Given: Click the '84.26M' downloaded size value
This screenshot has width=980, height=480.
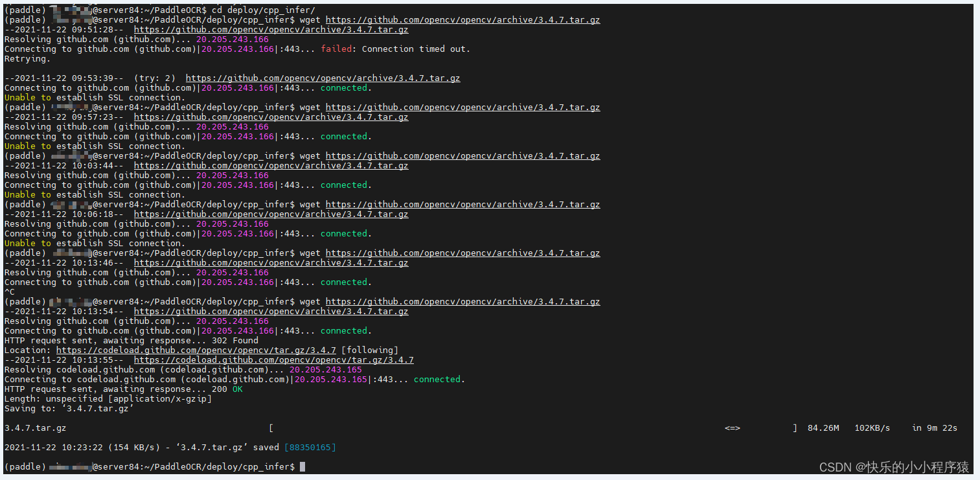Looking at the screenshot, I should [823, 428].
